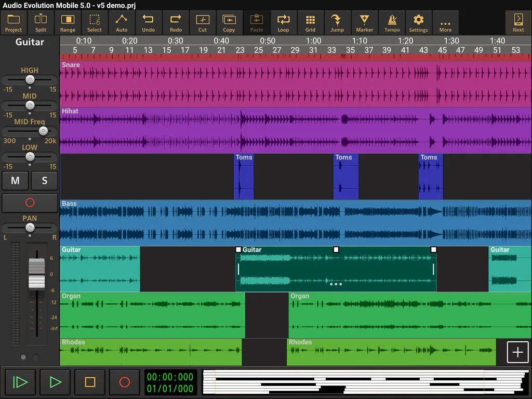Undo the last edit

pos(149,22)
